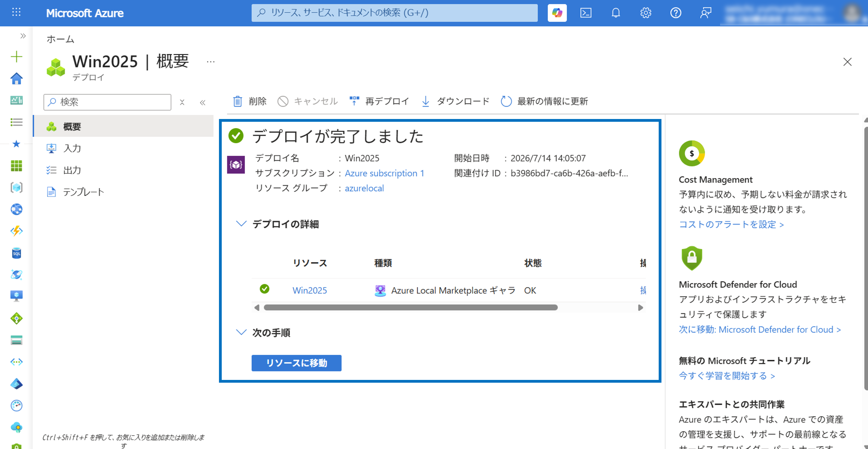Click the 状態 column header
868x449 pixels.
tap(533, 263)
